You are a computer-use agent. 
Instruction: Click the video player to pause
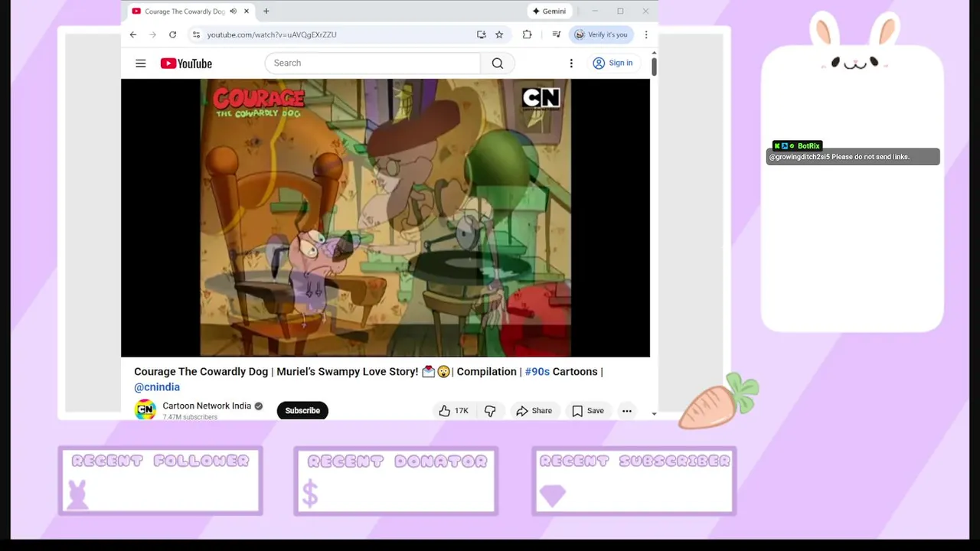[x=385, y=218]
